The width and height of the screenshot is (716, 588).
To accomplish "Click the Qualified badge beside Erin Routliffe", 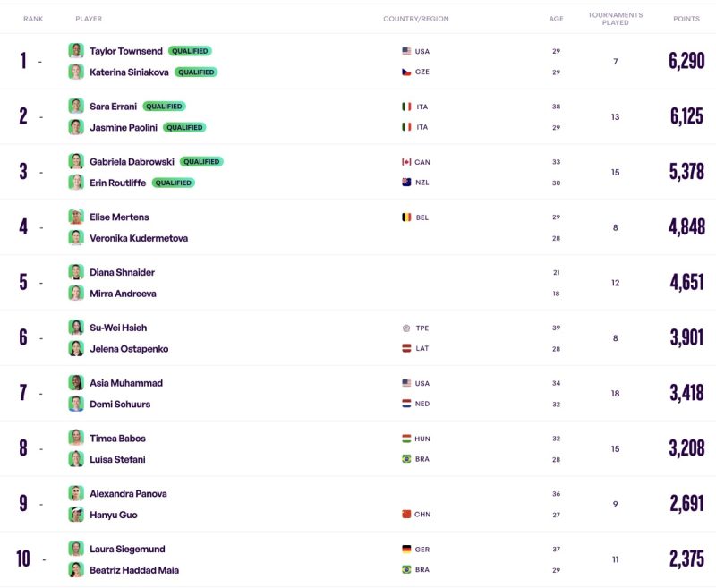I will tap(174, 183).
